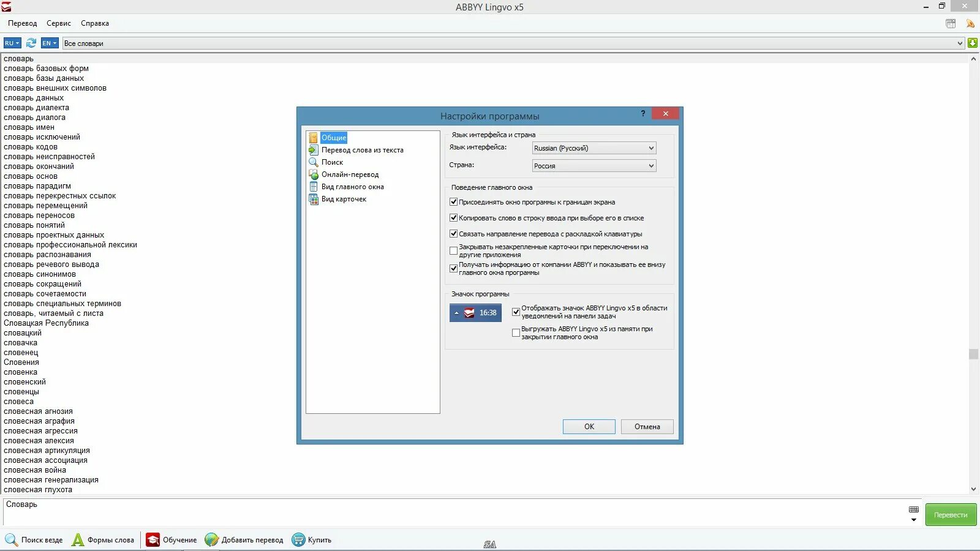Click the 'Поиск' magnifier icon in settings list

314,162
